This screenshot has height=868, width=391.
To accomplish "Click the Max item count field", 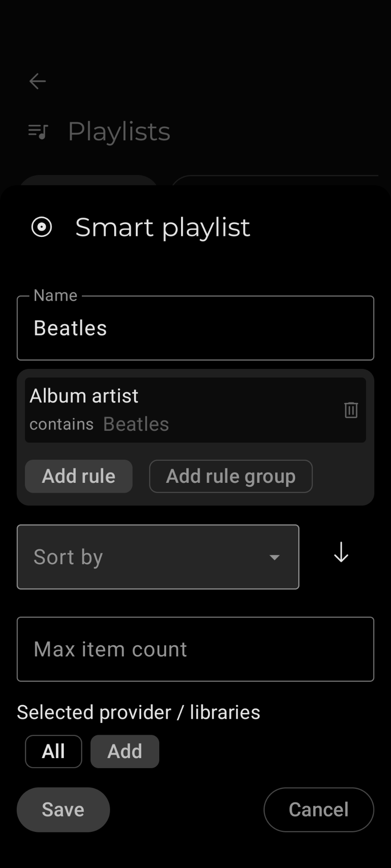I will [x=195, y=649].
